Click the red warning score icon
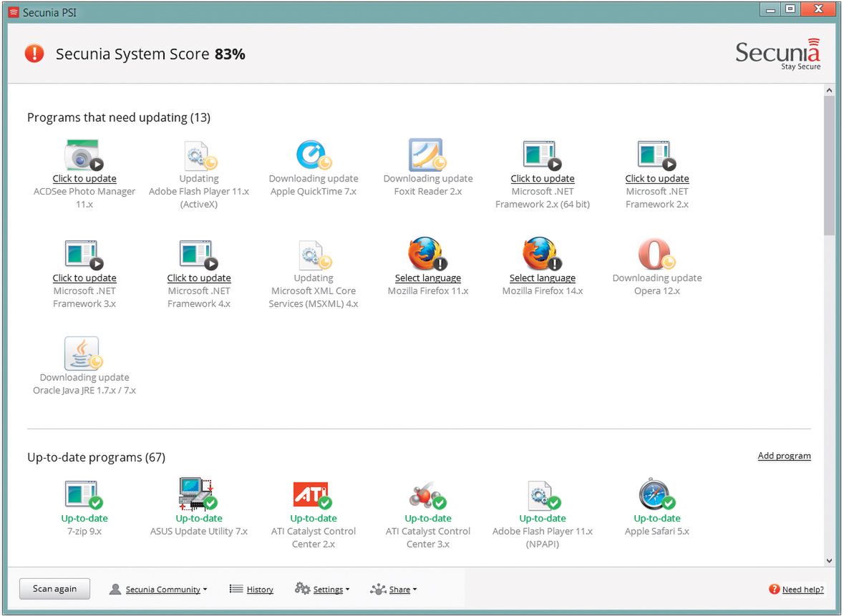This screenshot has width=844, height=616. coord(34,53)
